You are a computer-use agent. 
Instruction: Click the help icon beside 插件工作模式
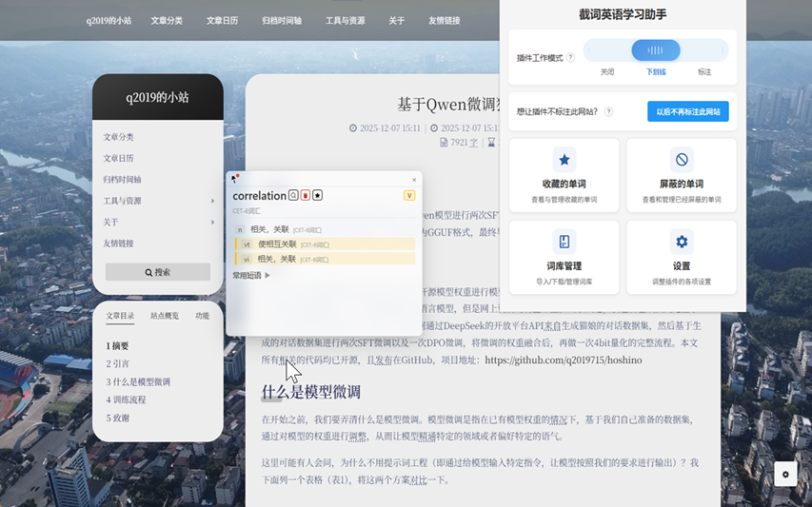point(570,57)
